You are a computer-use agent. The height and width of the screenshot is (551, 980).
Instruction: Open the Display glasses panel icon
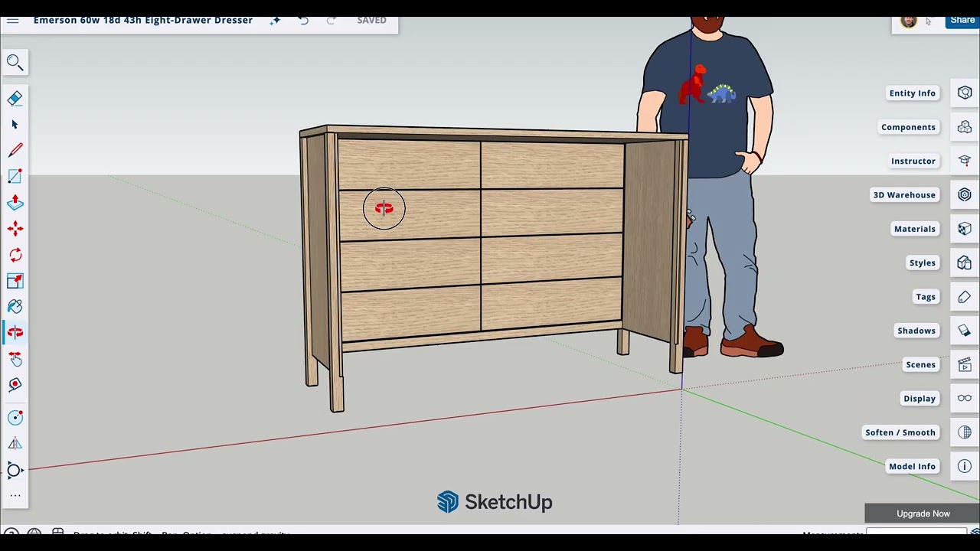(964, 398)
